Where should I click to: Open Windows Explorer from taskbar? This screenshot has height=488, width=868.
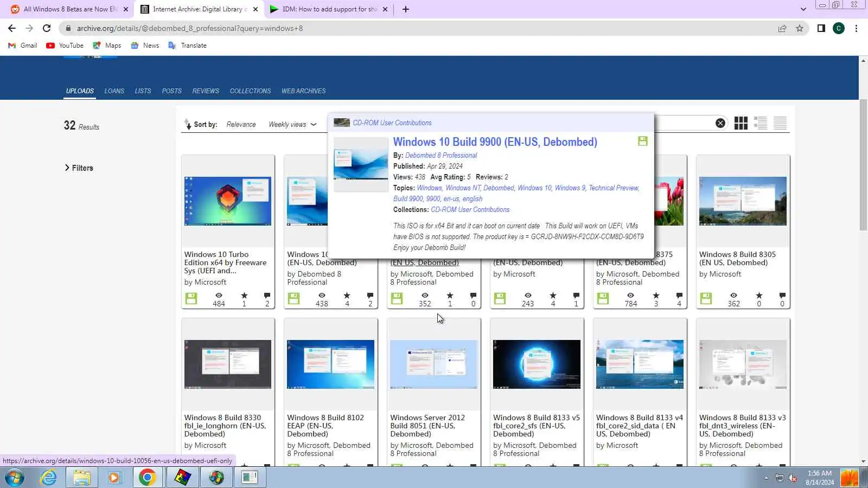click(82, 478)
